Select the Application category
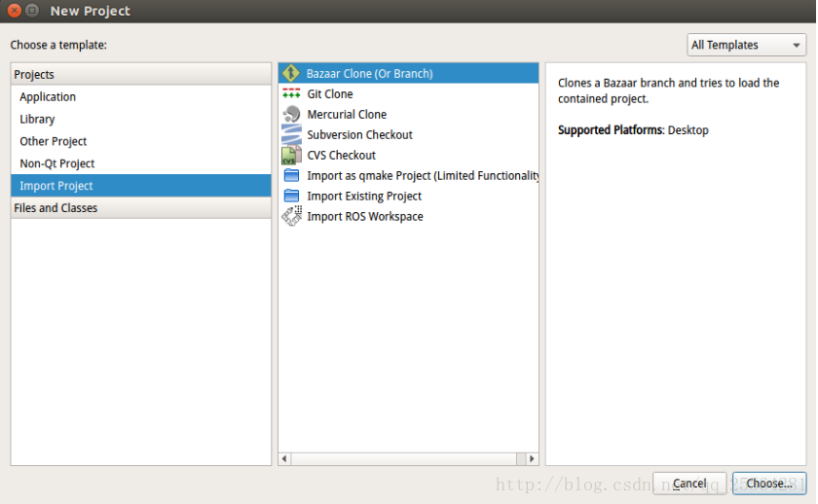The image size is (818, 504). pyautogui.click(x=141, y=97)
